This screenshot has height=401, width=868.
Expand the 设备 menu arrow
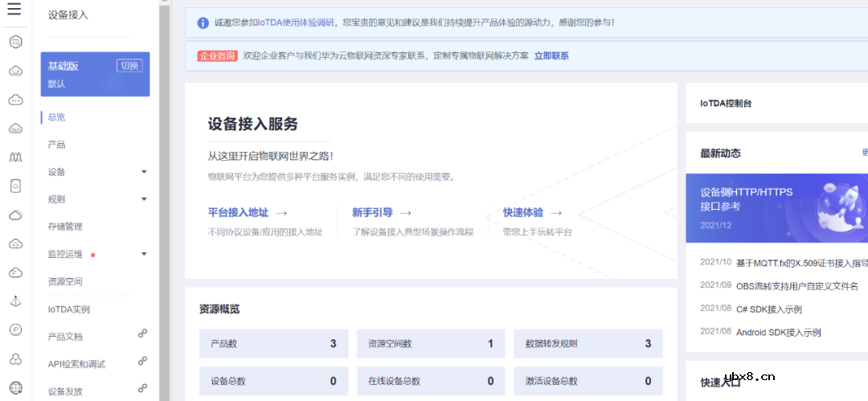[x=144, y=172]
